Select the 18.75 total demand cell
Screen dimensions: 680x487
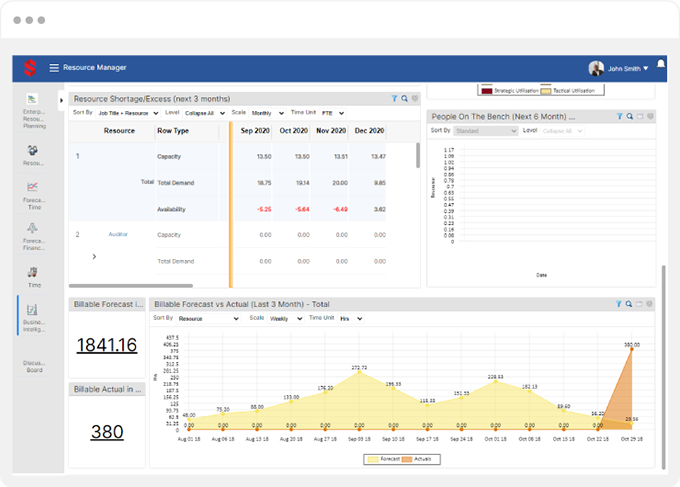point(264,183)
